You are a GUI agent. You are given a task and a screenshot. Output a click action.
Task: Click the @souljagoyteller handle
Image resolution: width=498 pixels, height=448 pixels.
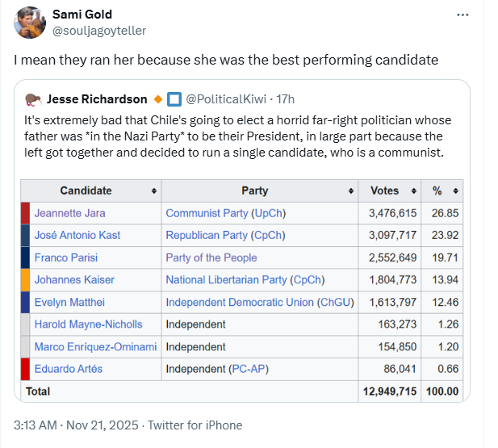pyautogui.click(x=99, y=31)
